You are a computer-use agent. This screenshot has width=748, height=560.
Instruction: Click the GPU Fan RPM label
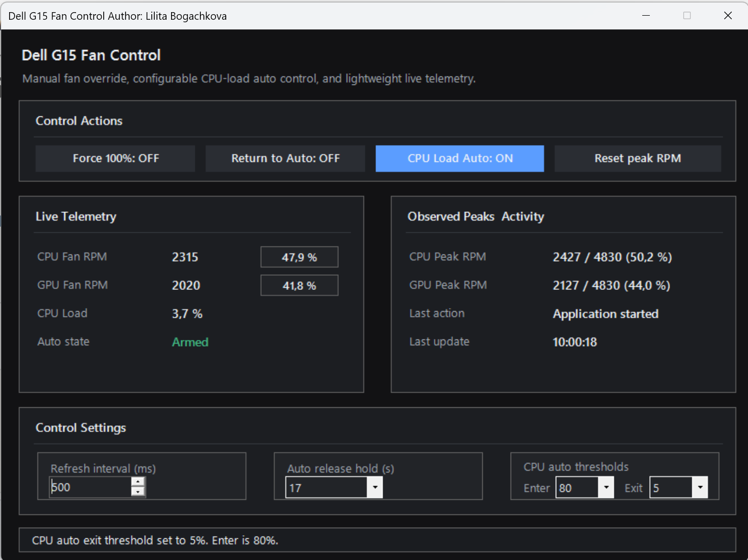72,285
